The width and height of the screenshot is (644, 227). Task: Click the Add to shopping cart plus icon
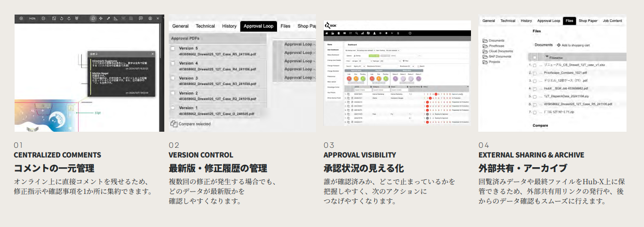(558, 45)
